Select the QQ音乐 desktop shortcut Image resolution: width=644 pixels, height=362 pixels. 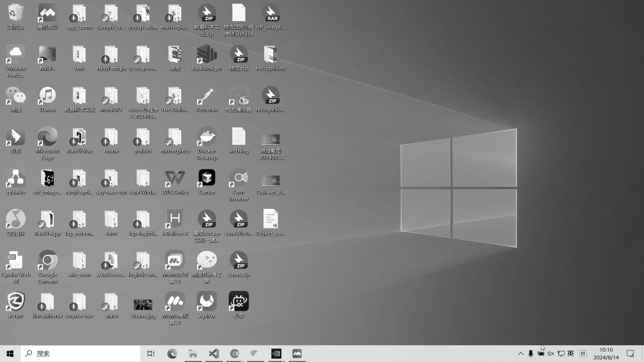click(15, 223)
